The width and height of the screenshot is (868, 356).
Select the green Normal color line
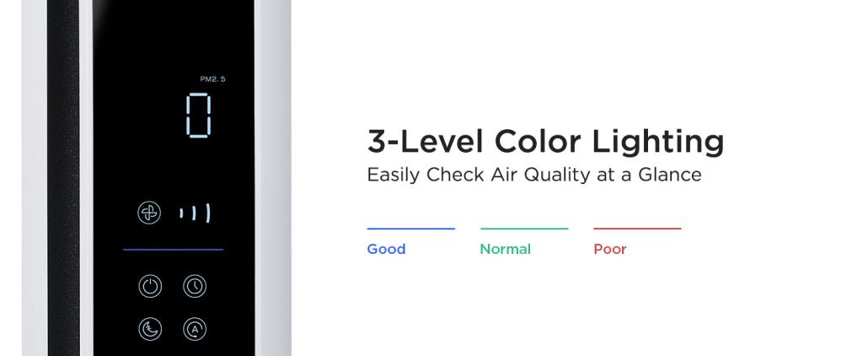[x=524, y=229]
